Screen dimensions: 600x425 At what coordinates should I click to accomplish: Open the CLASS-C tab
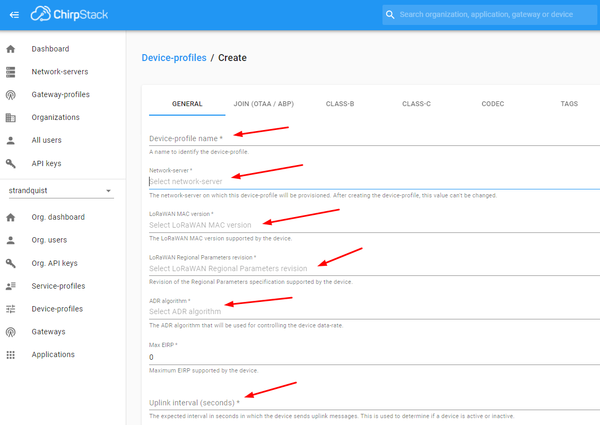coord(416,104)
